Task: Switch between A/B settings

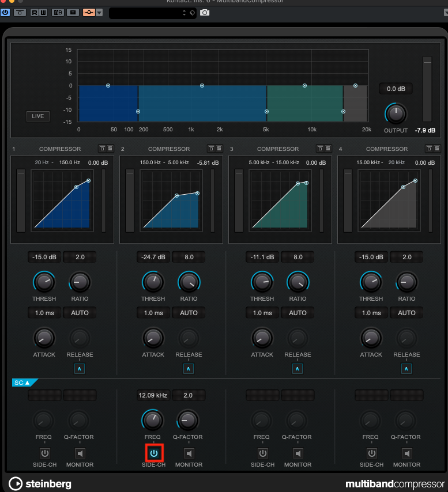Action: click(58, 13)
